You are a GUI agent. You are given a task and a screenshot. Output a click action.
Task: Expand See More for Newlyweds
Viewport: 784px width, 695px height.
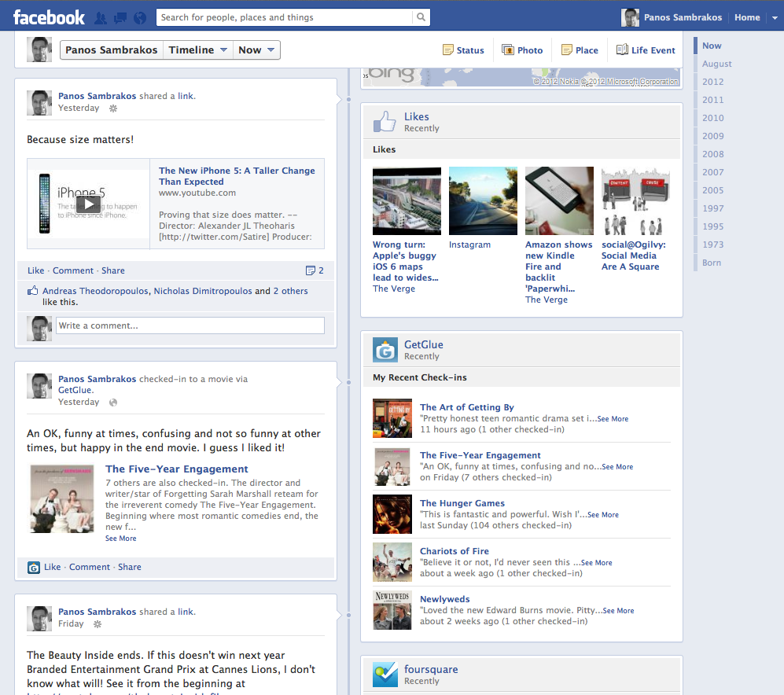tap(619, 611)
